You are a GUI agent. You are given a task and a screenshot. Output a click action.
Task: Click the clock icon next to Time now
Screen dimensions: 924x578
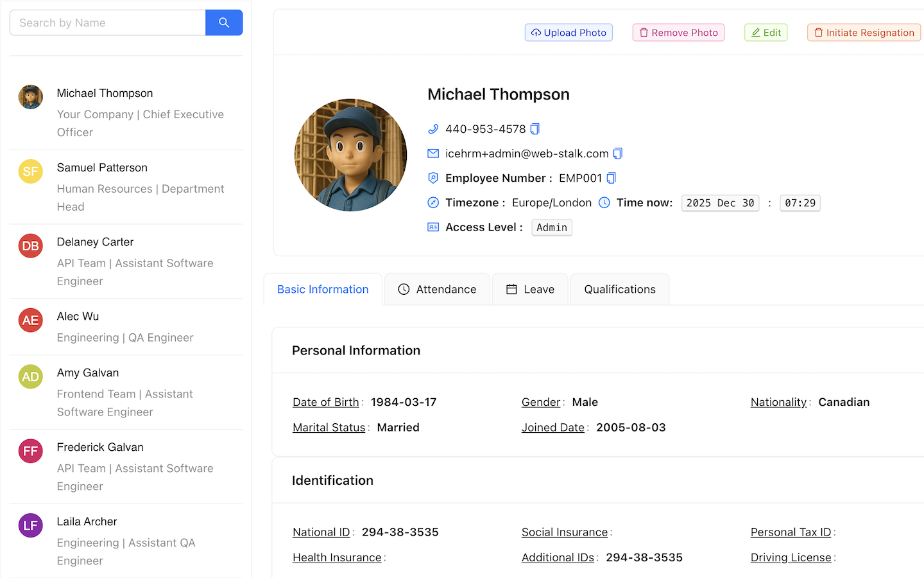[x=603, y=202]
